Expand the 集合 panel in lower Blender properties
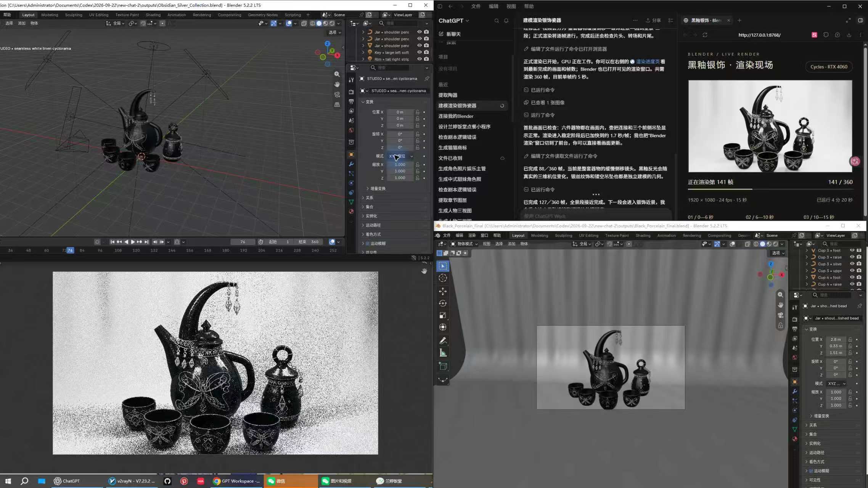The height and width of the screenshot is (488, 868). (x=833, y=434)
